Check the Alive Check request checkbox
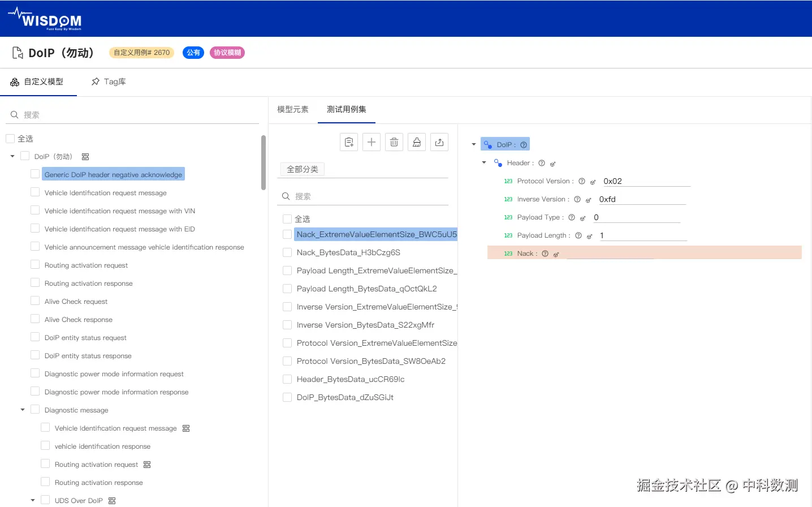Image resolution: width=812 pixels, height=507 pixels. tap(35, 300)
